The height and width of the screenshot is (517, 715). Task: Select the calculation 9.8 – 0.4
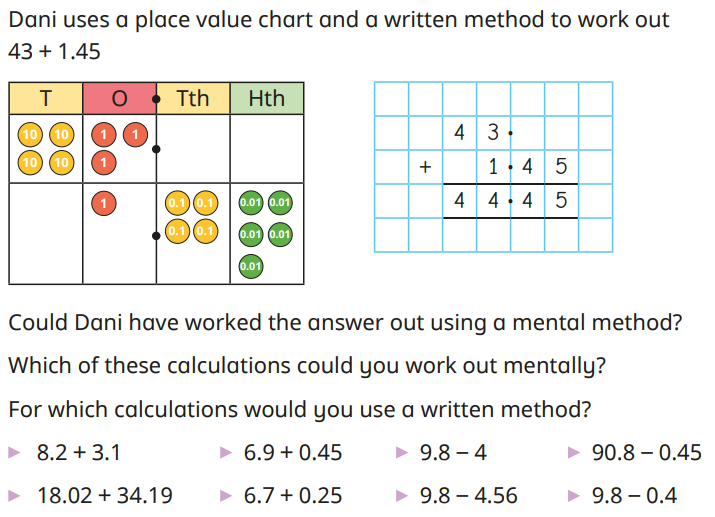point(634,495)
